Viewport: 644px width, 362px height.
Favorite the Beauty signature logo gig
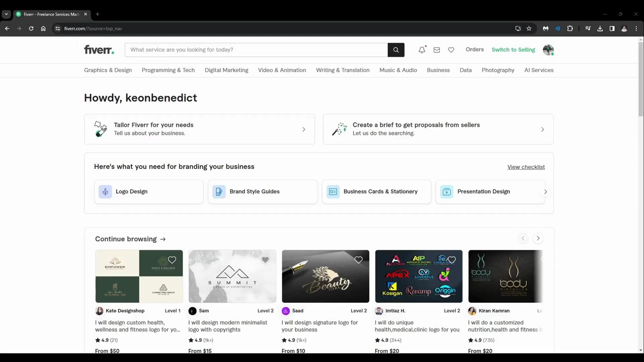[x=358, y=260]
